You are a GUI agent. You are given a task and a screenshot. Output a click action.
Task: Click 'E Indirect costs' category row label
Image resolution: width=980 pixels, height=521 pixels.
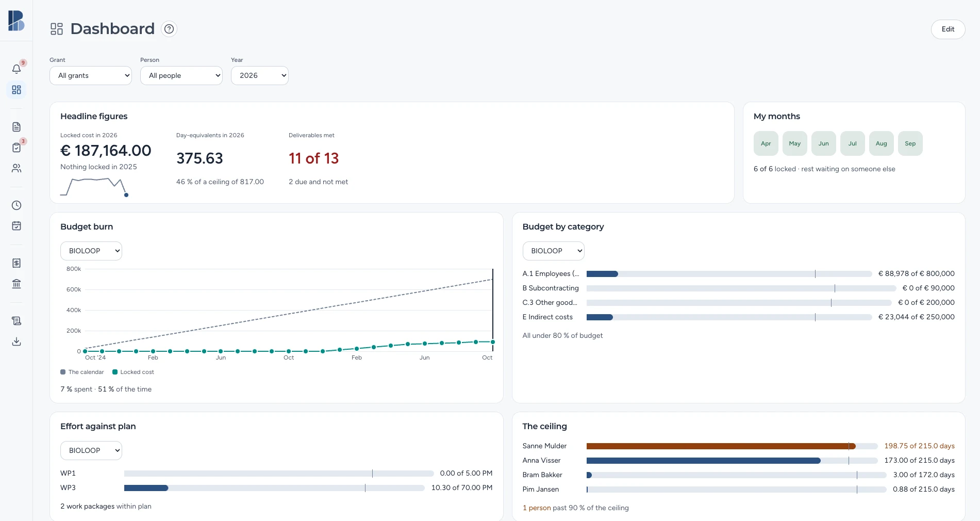click(547, 317)
